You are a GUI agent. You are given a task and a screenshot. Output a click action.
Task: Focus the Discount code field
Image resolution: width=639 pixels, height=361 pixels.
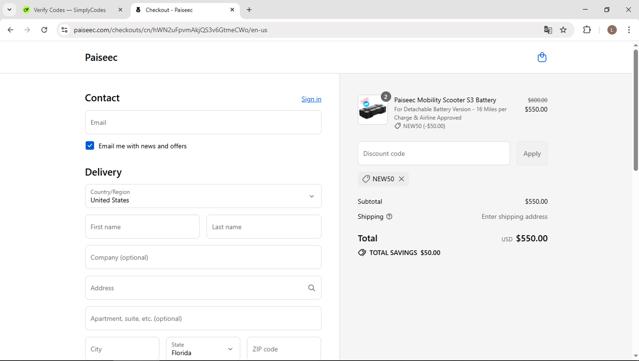click(434, 154)
